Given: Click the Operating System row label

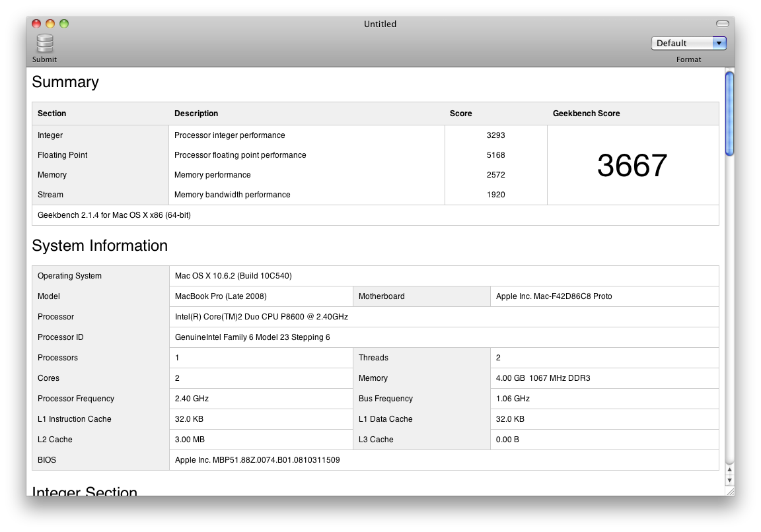Looking at the screenshot, I should tap(69, 276).
